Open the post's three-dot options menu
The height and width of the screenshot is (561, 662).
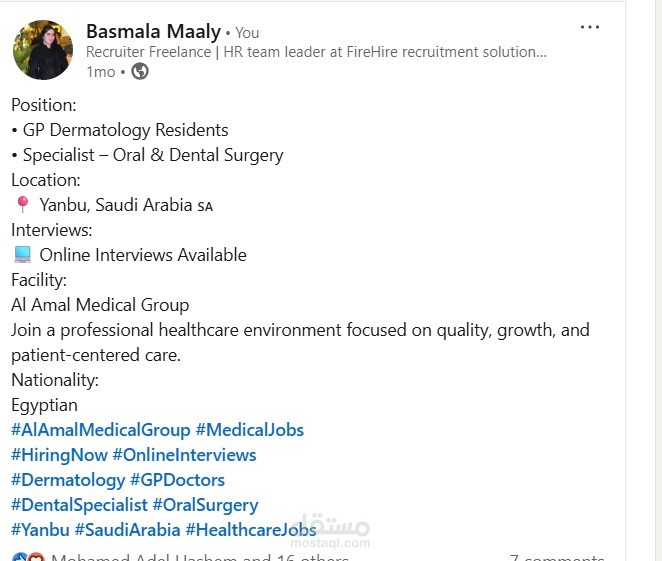coord(590,27)
